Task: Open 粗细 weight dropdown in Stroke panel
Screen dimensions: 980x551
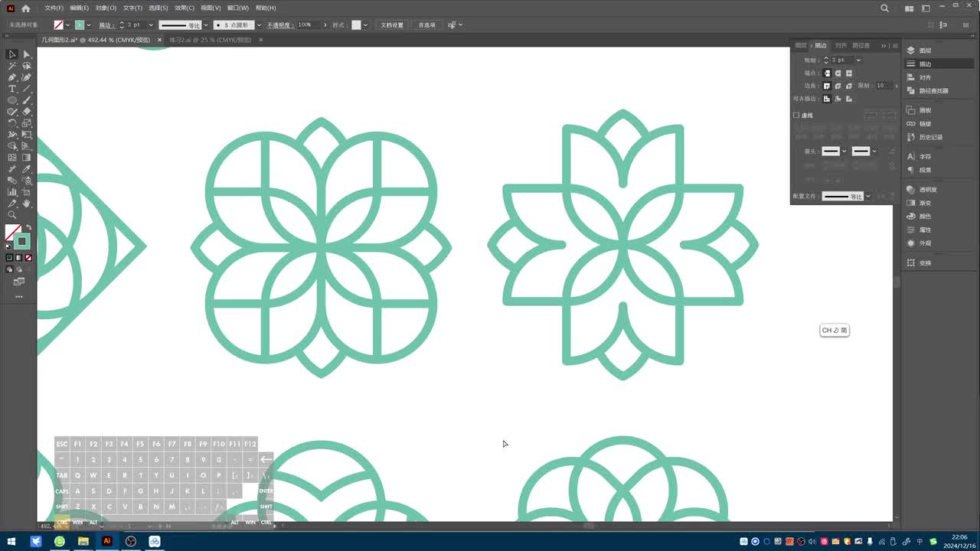Action: [858, 60]
